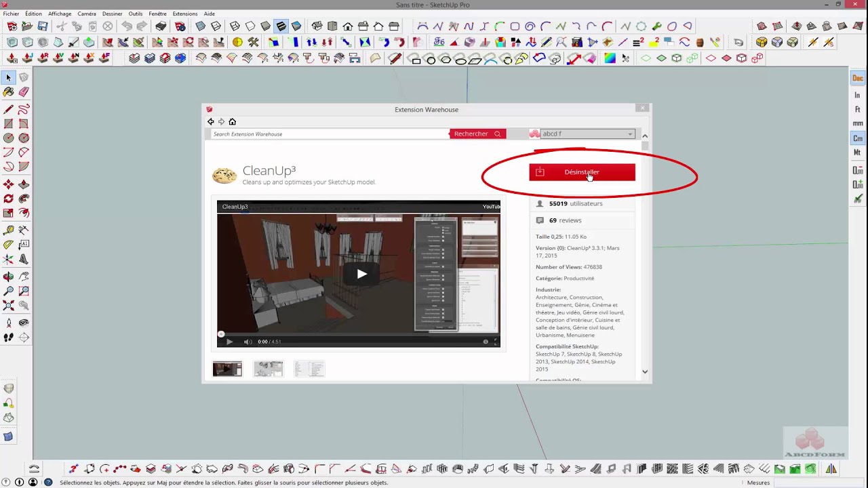Toggle the In units button
This screenshot has width=868, height=488.
pyautogui.click(x=858, y=96)
